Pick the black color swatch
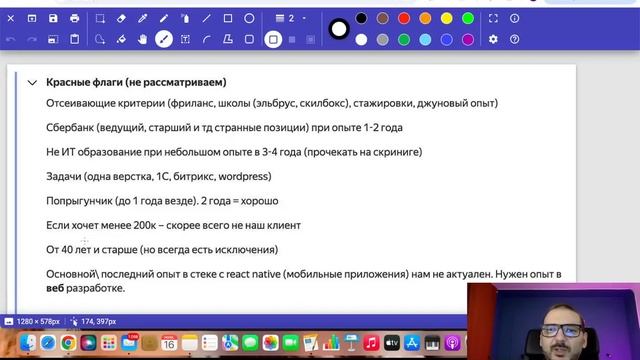640x360 pixels. (x=361, y=18)
